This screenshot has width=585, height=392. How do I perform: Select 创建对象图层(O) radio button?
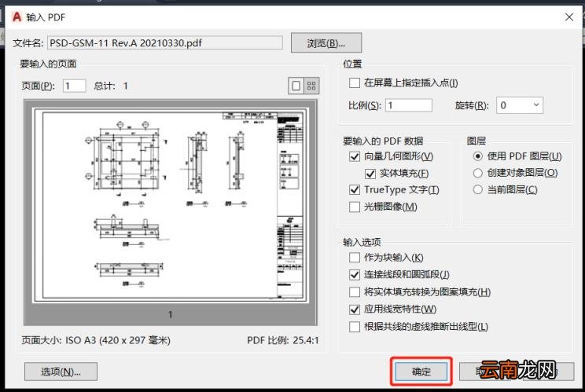(477, 173)
